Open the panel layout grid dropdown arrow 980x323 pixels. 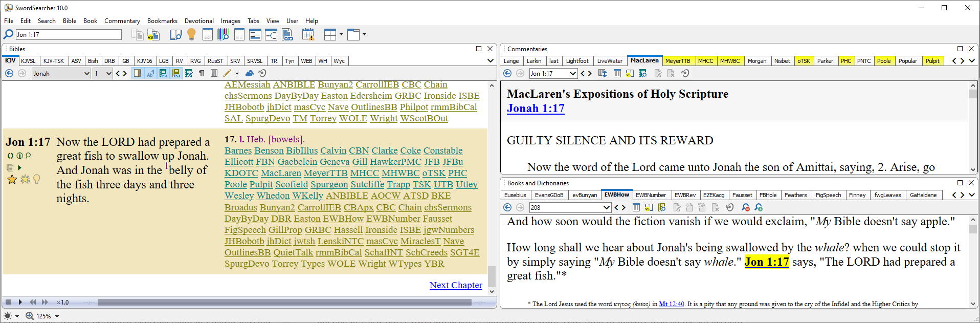pos(341,34)
